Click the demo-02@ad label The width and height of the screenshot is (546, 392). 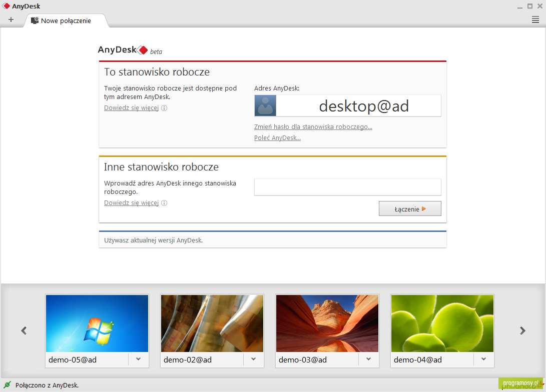coord(188,359)
